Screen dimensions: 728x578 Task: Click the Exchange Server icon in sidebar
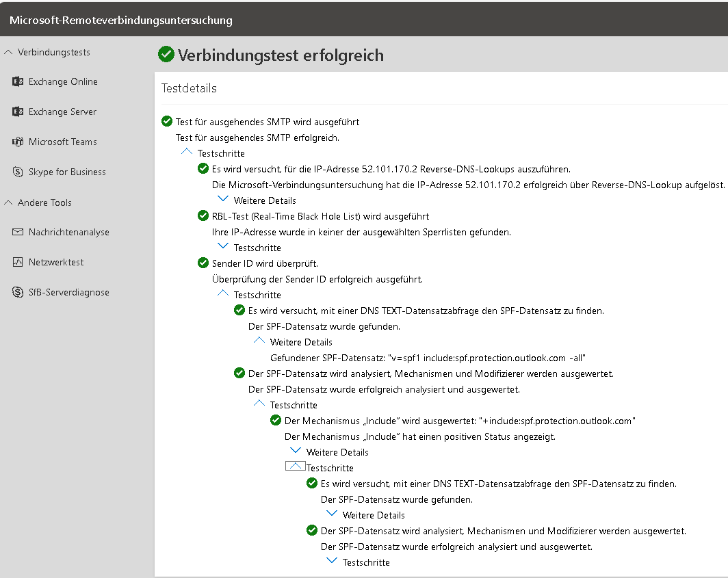tap(18, 112)
